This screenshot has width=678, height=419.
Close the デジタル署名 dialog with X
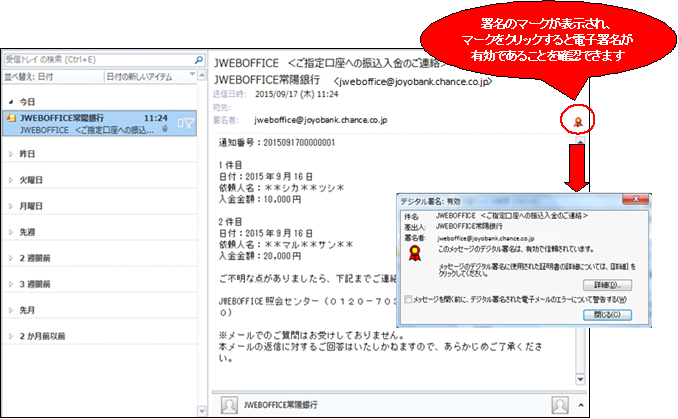pyautogui.click(x=635, y=199)
